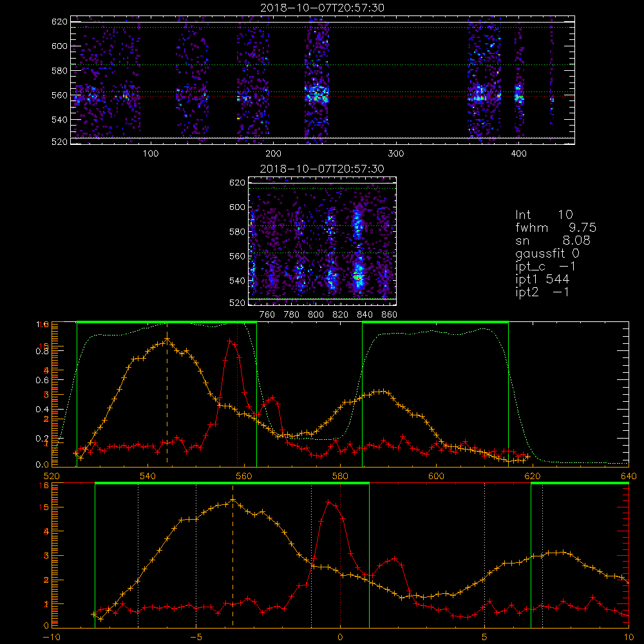Click x-axis label 300 under top spectrogram
The image size is (644, 644).
[396, 154]
